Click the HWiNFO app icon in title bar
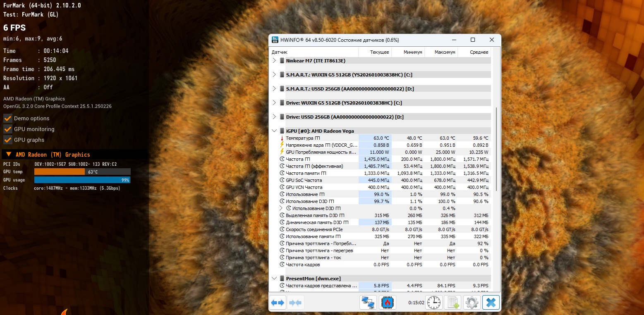644x315 pixels. pyautogui.click(x=275, y=40)
